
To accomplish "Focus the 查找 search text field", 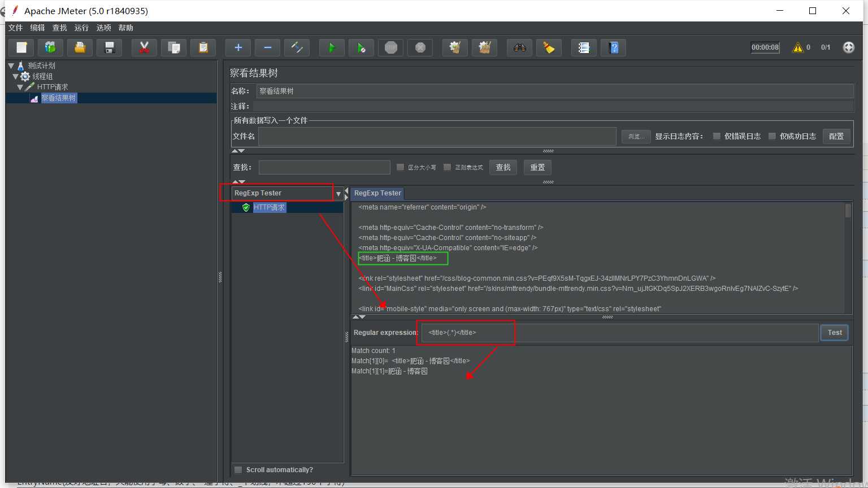I will pyautogui.click(x=324, y=167).
